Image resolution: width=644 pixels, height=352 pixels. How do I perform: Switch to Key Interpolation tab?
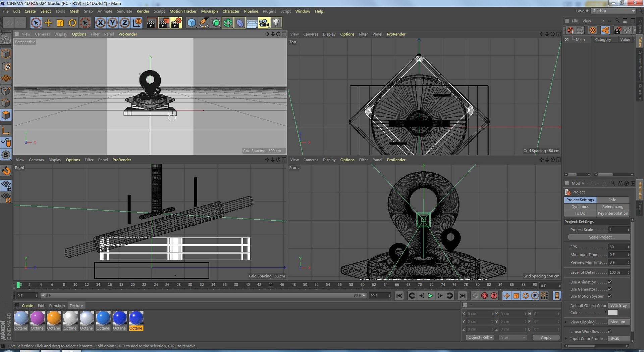(x=613, y=213)
